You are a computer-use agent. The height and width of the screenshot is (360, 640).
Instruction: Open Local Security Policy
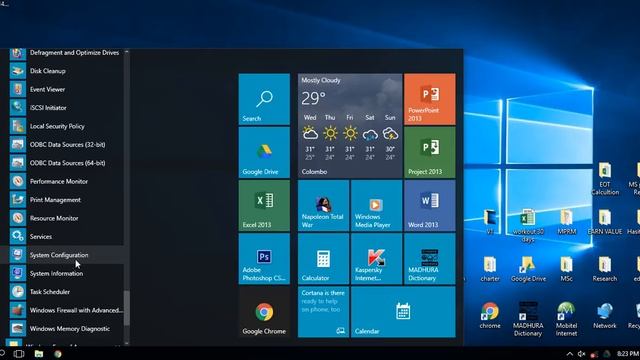click(62, 126)
